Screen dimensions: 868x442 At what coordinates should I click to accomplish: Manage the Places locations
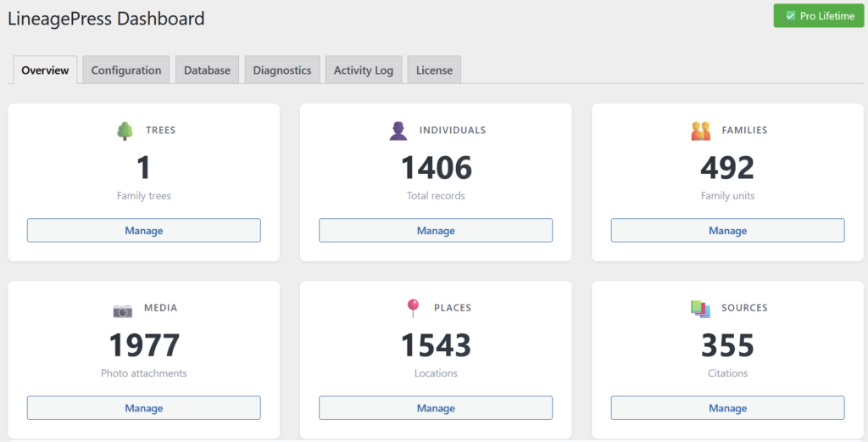pos(436,408)
